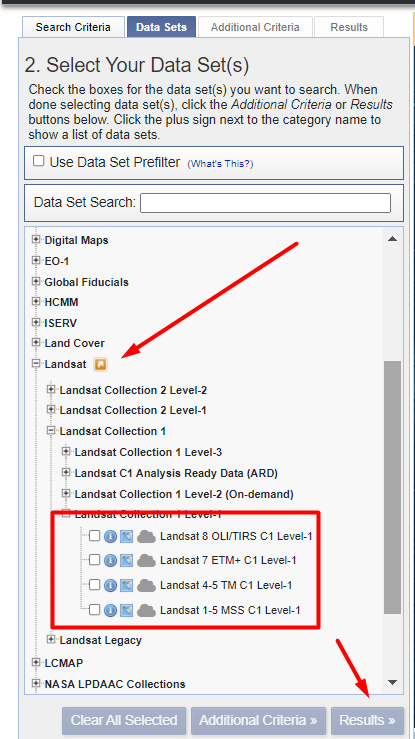This screenshot has width=415, height=739.
Task: Click the Results » button at bottom
Action: [367, 720]
